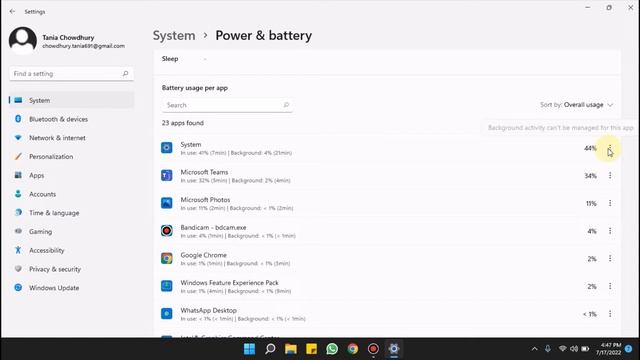Click System in the breadcrumb
This screenshot has height=360, width=640.
[x=174, y=36]
